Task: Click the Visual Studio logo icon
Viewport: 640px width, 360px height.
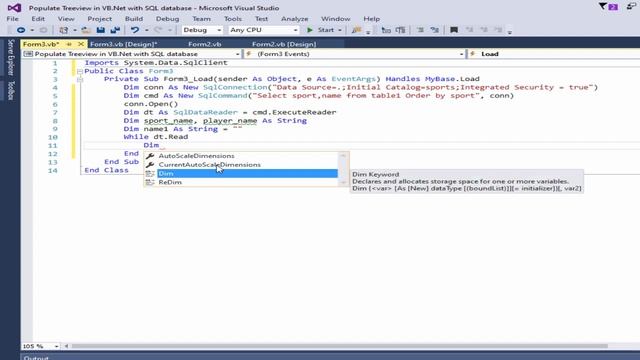Action: pos(14,8)
